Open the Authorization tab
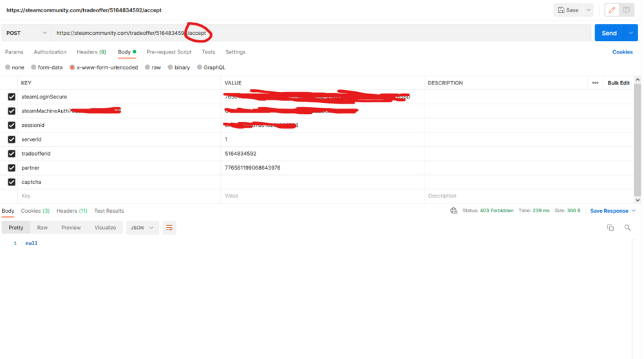Screen dimensions: 644x359 tap(50, 52)
